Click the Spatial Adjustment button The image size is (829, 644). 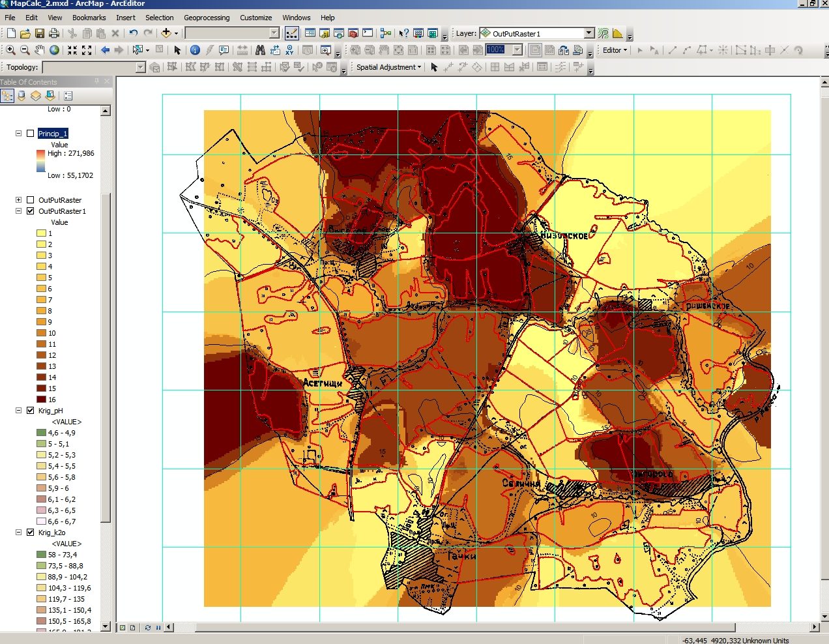coord(388,67)
